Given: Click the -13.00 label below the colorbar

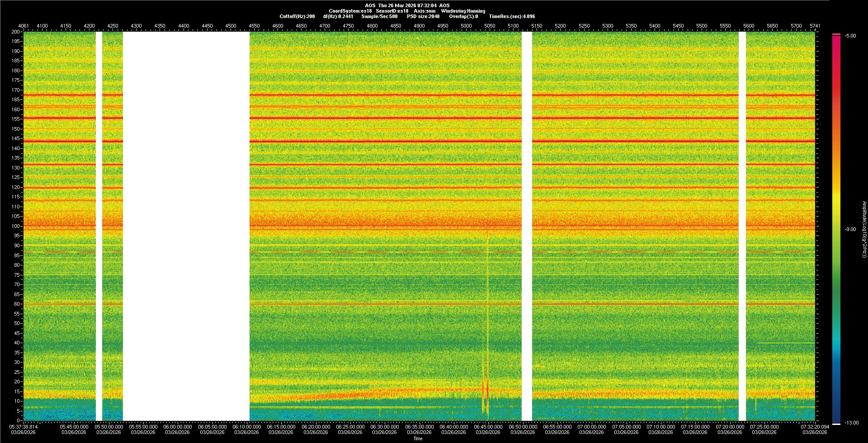Looking at the screenshot, I should (x=852, y=423).
